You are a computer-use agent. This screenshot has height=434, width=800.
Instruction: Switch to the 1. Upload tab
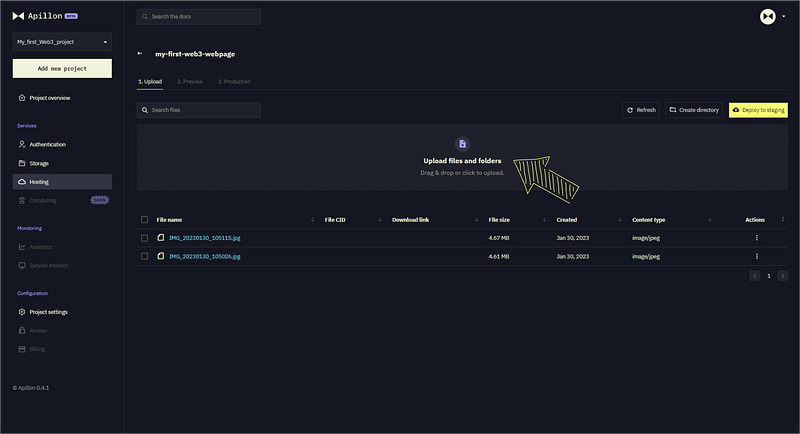[150, 82]
